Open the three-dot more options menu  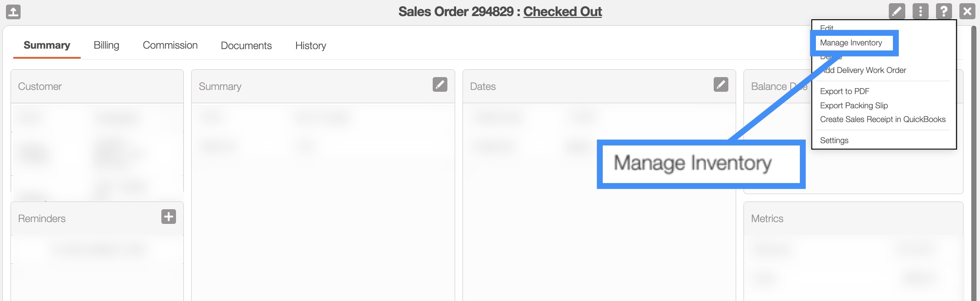(920, 11)
